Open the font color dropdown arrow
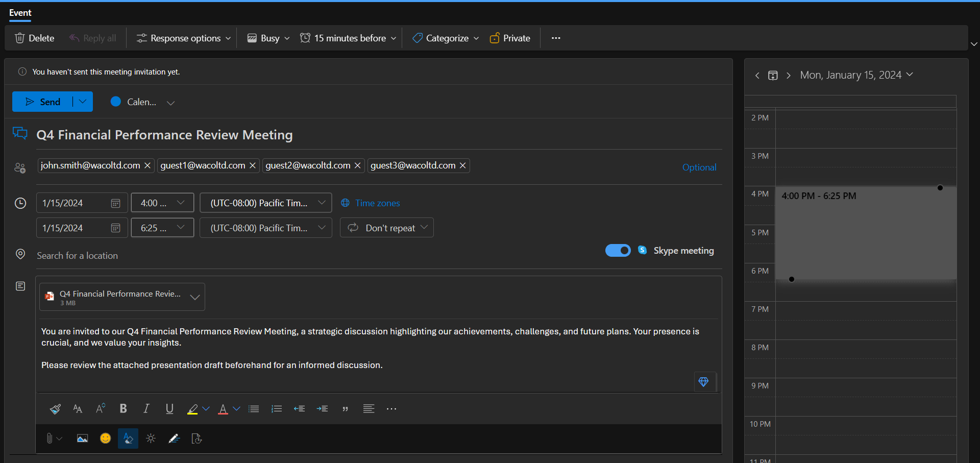This screenshot has width=980, height=463. pos(236,409)
